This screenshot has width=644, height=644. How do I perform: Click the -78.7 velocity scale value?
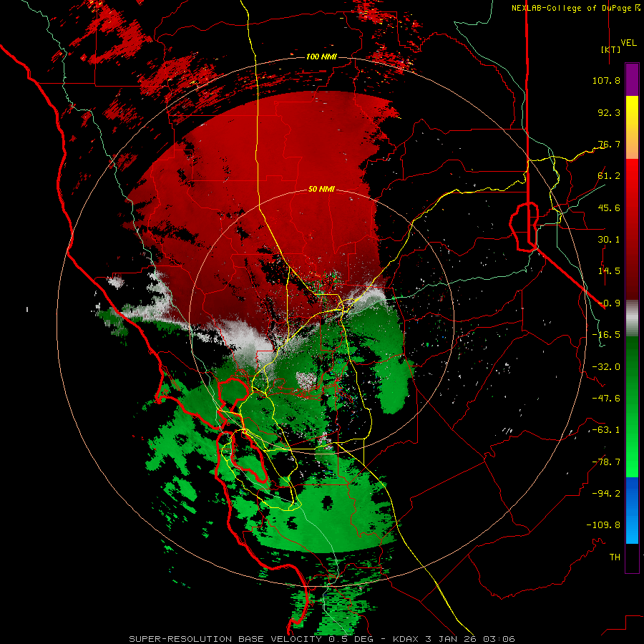[606, 462]
